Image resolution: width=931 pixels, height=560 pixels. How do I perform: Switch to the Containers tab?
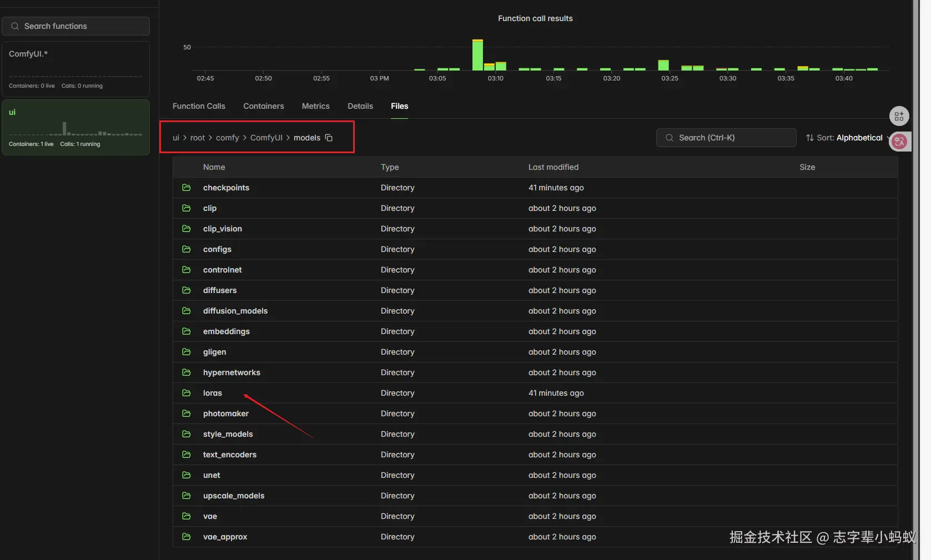[264, 106]
